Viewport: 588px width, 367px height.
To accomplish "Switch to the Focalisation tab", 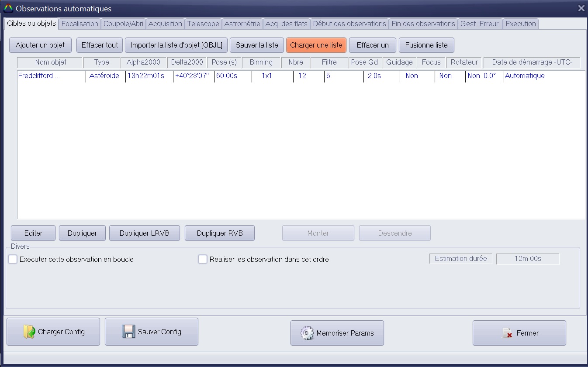I will click(80, 24).
